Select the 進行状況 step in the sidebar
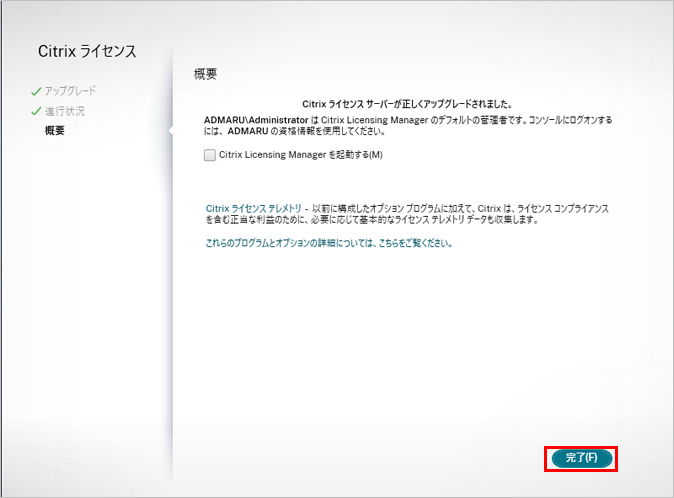 65,111
